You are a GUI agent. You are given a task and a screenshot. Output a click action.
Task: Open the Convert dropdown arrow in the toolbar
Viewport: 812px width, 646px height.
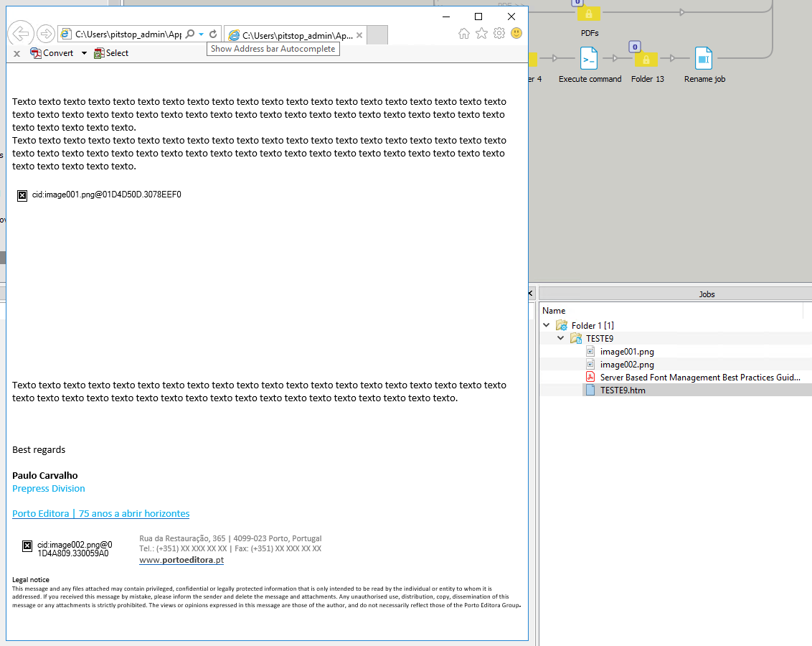84,53
